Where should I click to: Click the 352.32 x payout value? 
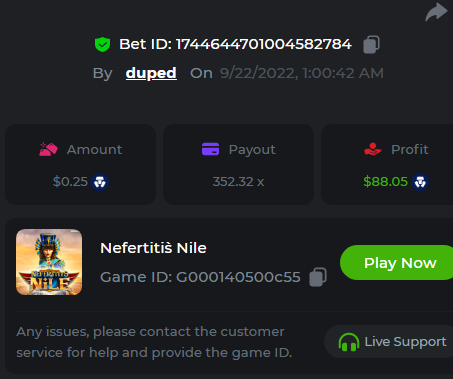coord(238,182)
